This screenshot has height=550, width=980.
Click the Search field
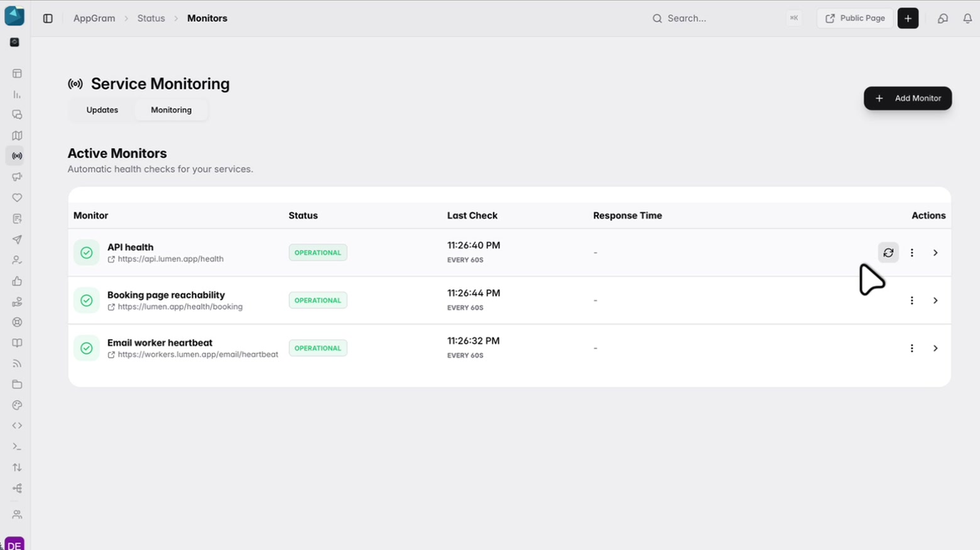coord(726,18)
